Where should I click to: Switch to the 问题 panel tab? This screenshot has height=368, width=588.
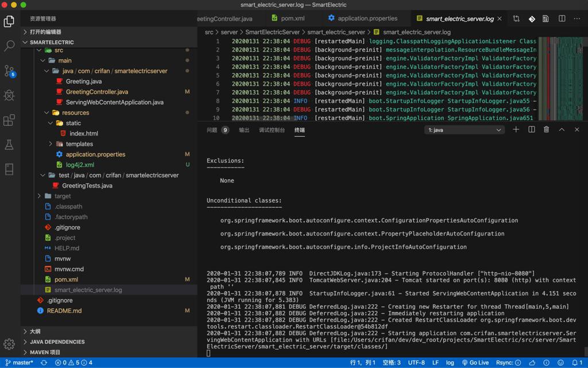212,130
